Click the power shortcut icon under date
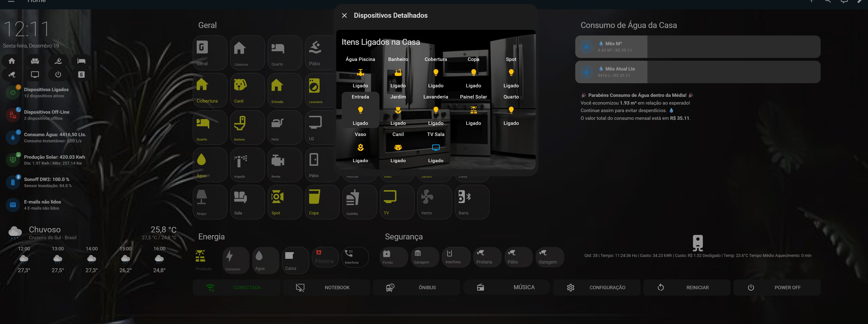Viewport: 868px width, 324px height. click(x=58, y=74)
